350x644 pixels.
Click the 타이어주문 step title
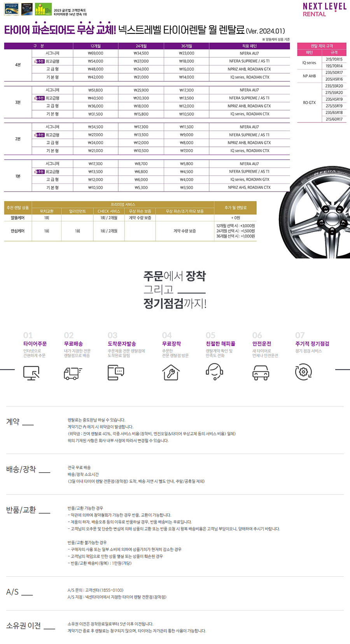tap(35, 344)
